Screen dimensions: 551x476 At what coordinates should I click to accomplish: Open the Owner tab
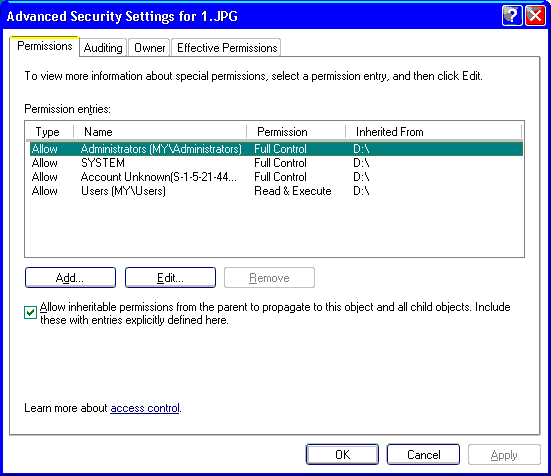click(149, 47)
